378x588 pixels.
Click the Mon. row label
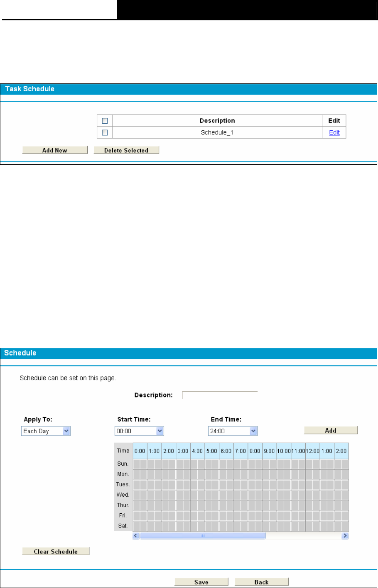(x=123, y=474)
